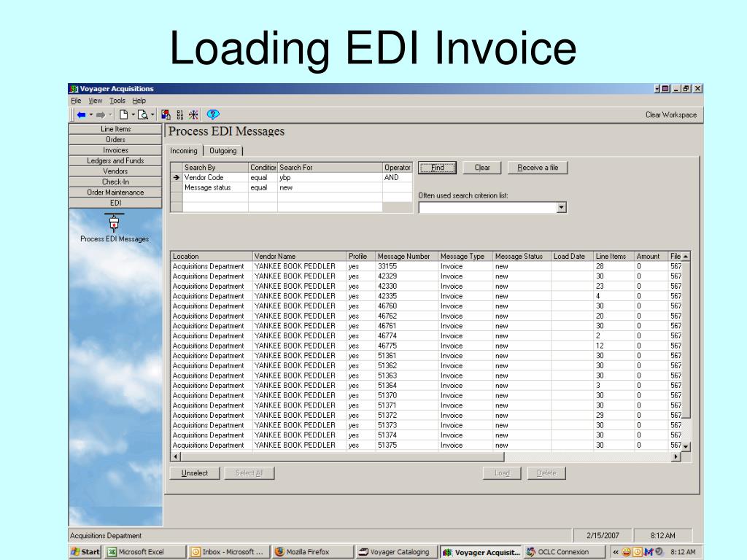Image resolution: width=747 pixels, height=560 pixels.
Task: Open help via the blue question bubble icon
Action: tap(213, 114)
